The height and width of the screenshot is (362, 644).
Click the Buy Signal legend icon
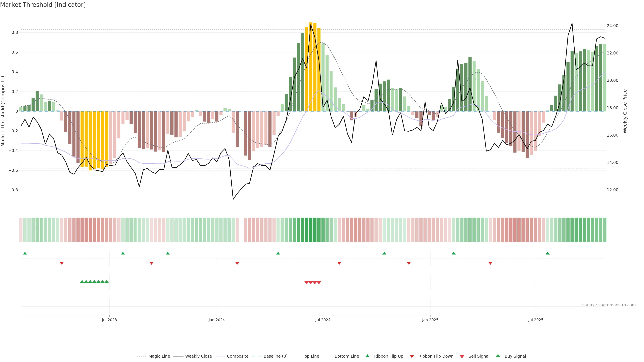pos(498,356)
